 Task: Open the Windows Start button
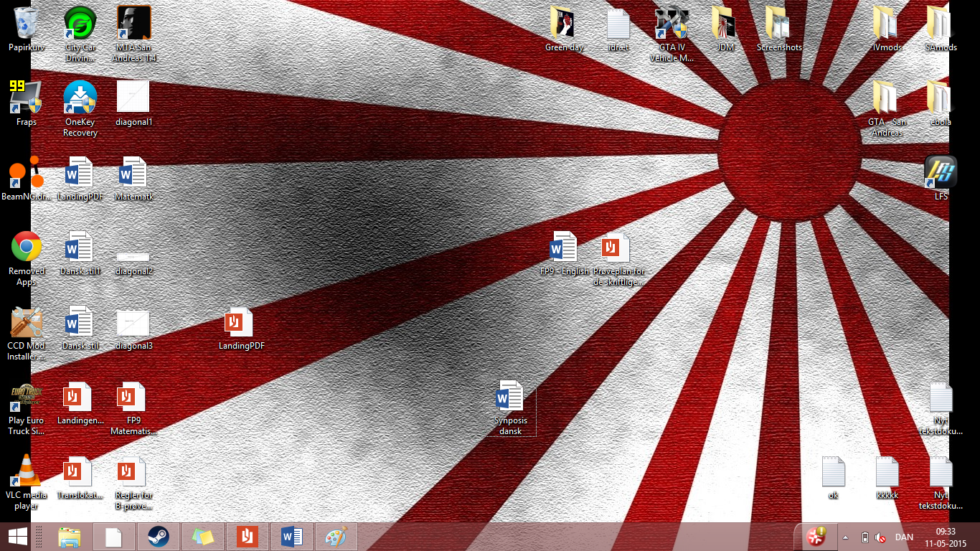pyautogui.click(x=18, y=537)
